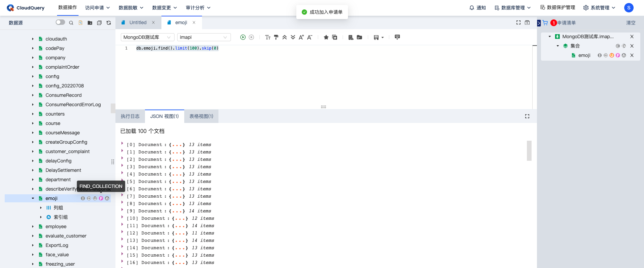Switch to the 执行日志 tab
This screenshot has width=644, height=268.
click(x=130, y=116)
